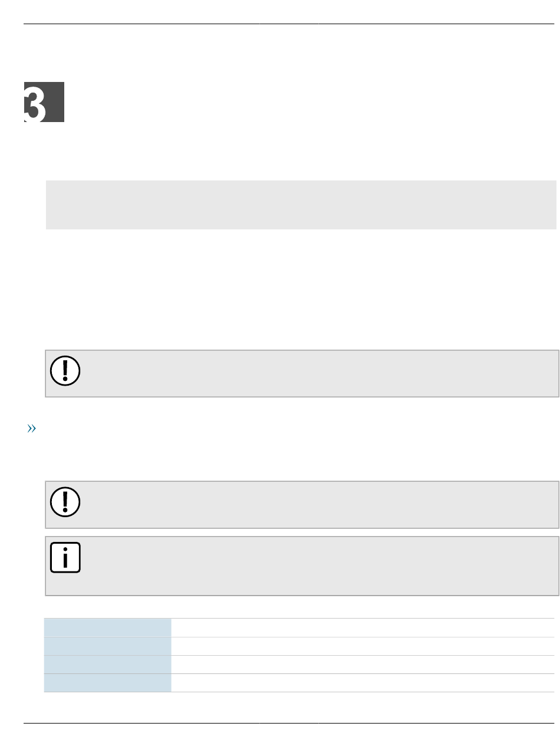Click the boxed letter i info icon
Viewport: 560px width, 743px height.
point(65,557)
